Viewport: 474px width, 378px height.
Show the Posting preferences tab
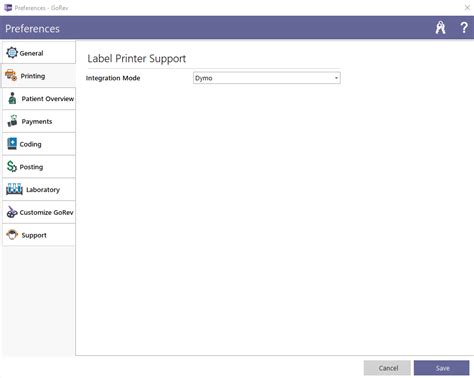pyautogui.click(x=39, y=166)
